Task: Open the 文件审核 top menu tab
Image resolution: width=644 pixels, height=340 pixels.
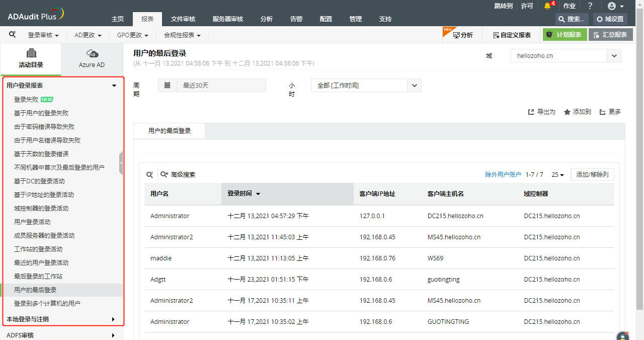Action: 183,19
